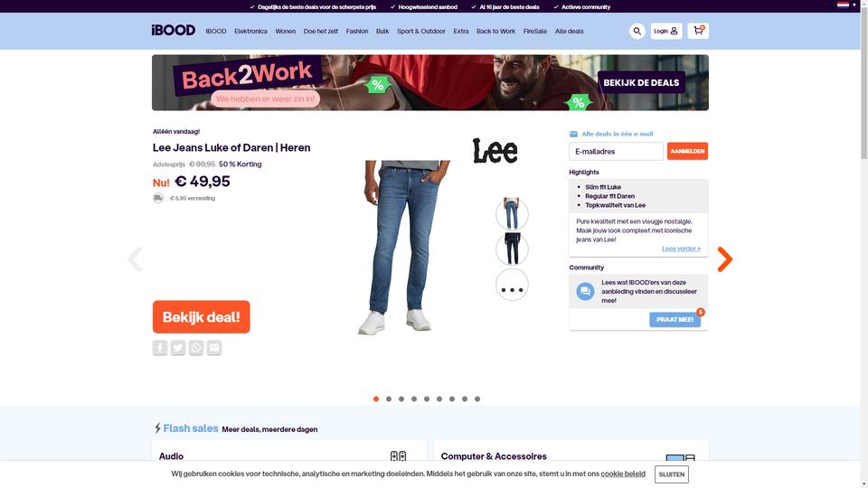
Task: Open the language flag dropdown
Action: tap(846, 5)
